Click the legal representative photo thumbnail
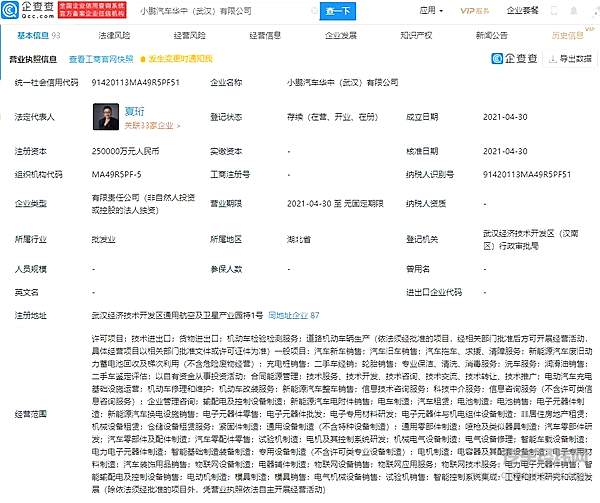Viewport: 600px width, 503px height. [106, 117]
